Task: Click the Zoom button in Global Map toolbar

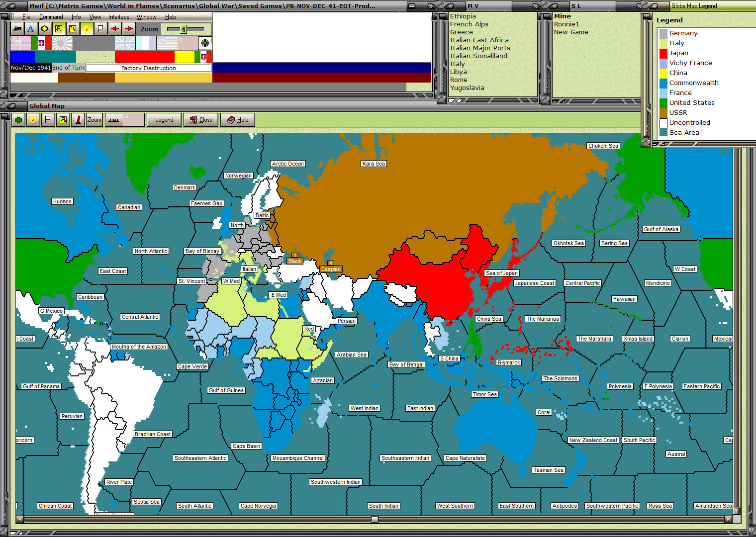Action: [94, 120]
